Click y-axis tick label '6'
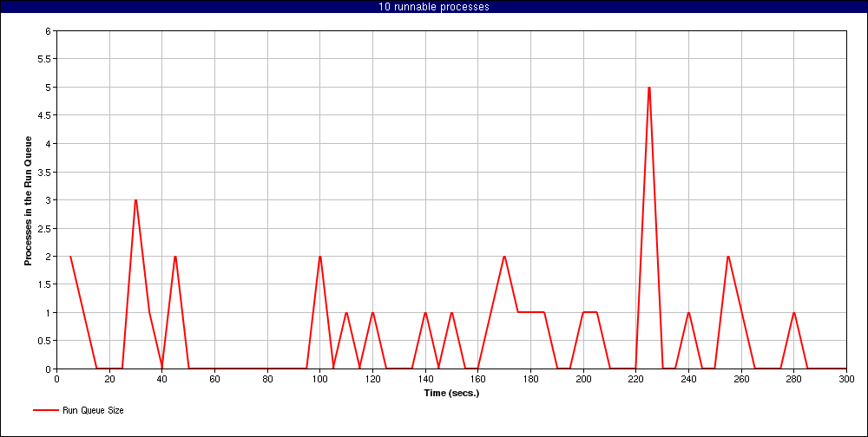This screenshot has width=868, height=437. pos(49,31)
